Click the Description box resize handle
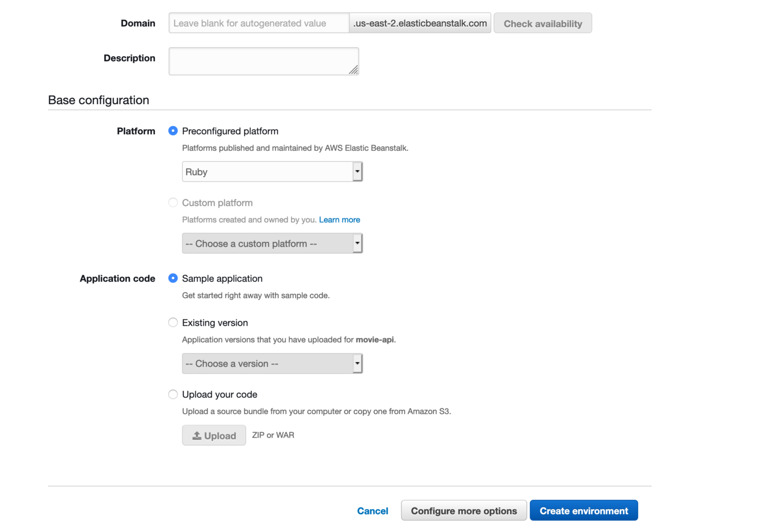778x532 pixels. pos(354,70)
